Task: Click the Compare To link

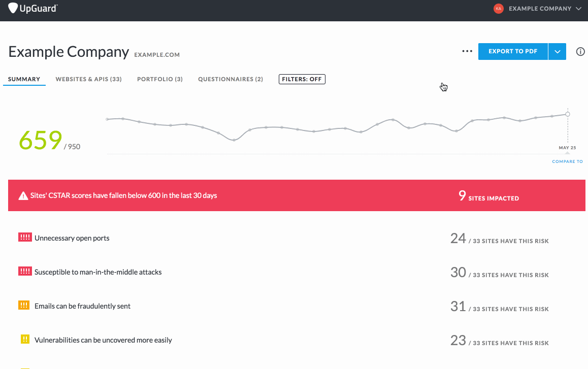Action: (x=567, y=161)
